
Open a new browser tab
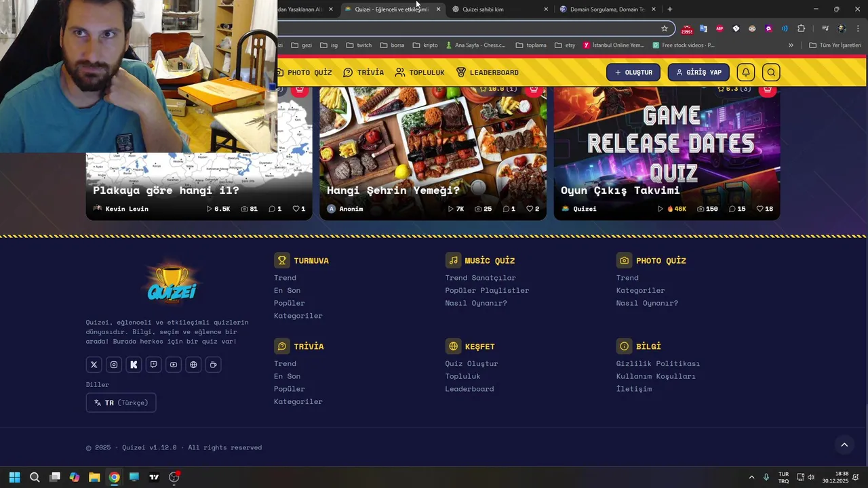click(x=670, y=9)
